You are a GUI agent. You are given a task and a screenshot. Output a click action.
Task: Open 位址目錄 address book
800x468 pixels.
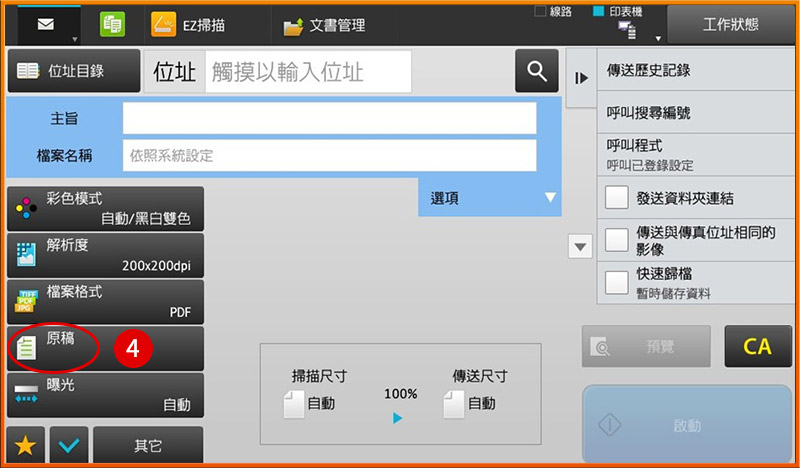point(62,71)
